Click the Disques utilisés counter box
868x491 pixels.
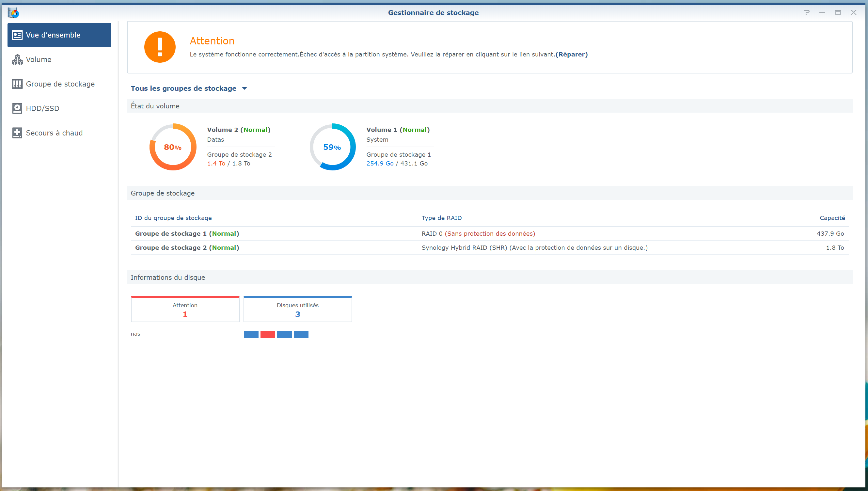click(297, 309)
